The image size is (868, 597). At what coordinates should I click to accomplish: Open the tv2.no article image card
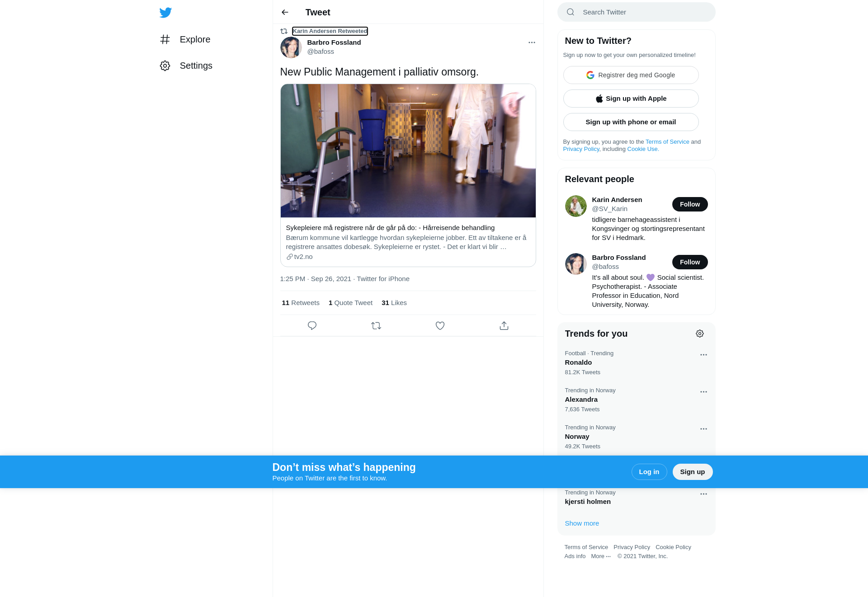(408, 150)
